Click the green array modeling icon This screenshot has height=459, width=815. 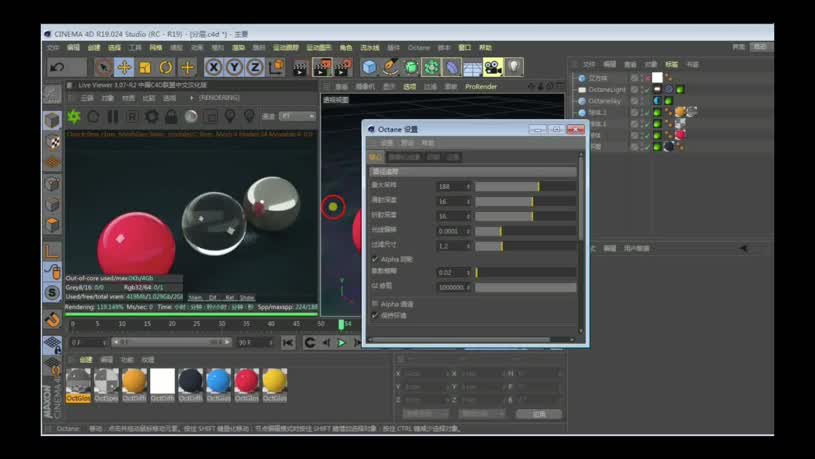[x=431, y=67]
